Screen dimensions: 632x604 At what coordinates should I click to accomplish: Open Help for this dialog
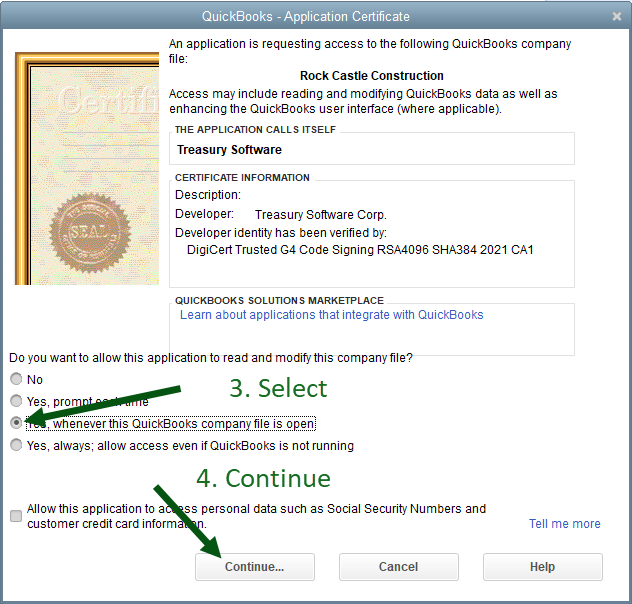tap(543, 567)
